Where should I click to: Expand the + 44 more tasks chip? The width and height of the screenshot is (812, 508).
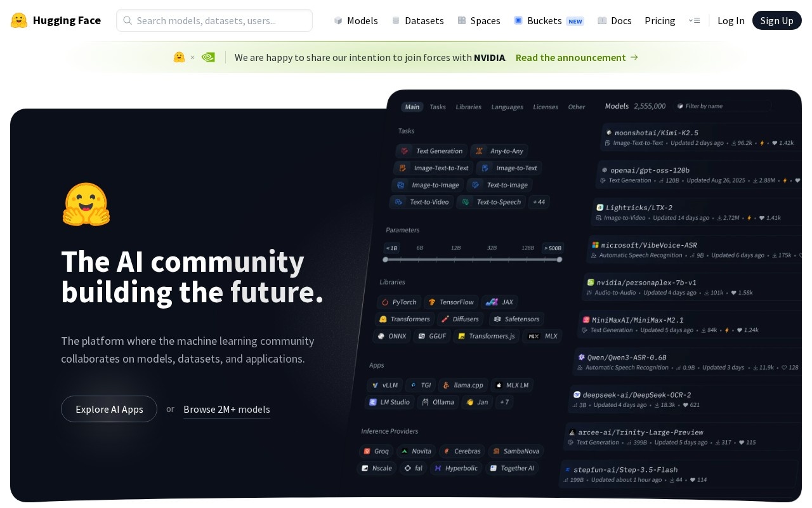coord(539,202)
